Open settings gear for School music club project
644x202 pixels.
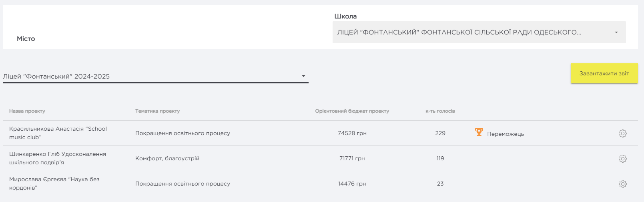622,133
